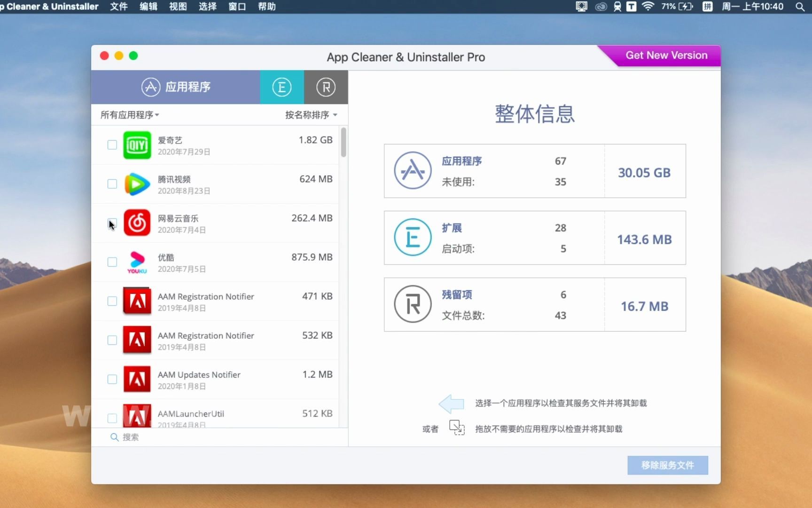Open the Remains tab with the R icon
Viewport: 812px width, 508px height.
point(326,87)
